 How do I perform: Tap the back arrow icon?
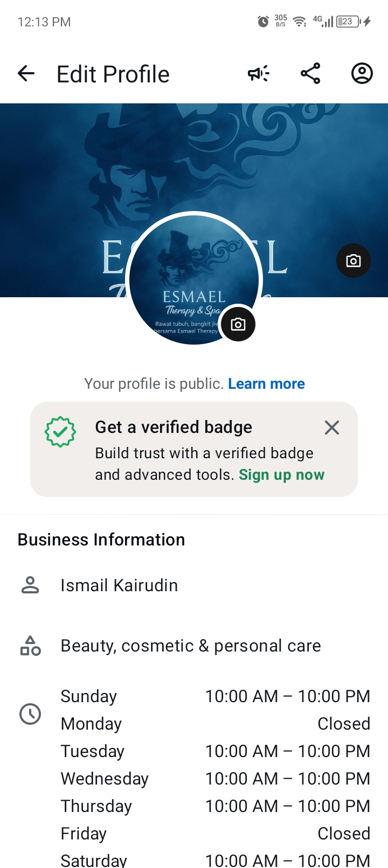26,74
